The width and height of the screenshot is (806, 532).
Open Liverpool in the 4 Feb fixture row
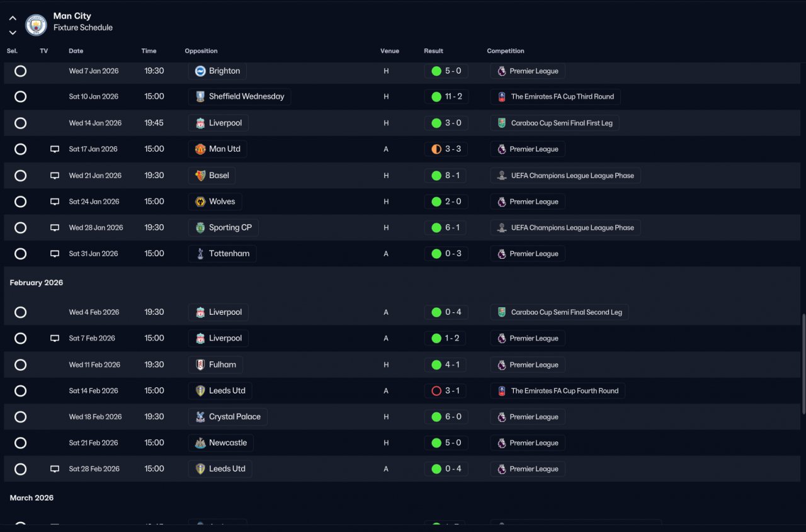pyautogui.click(x=219, y=312)
